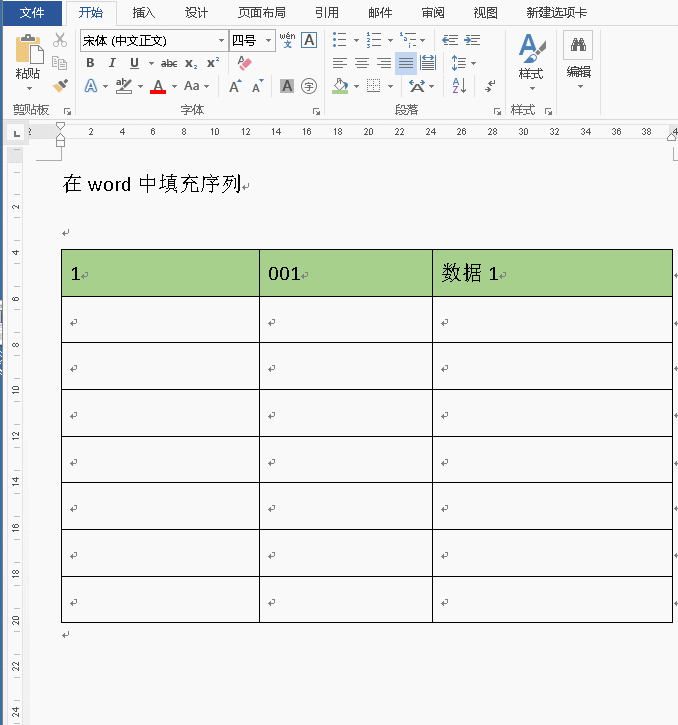Toggle justify alignment
This screenshot has height=725, width=678.
tap(406, 63)
